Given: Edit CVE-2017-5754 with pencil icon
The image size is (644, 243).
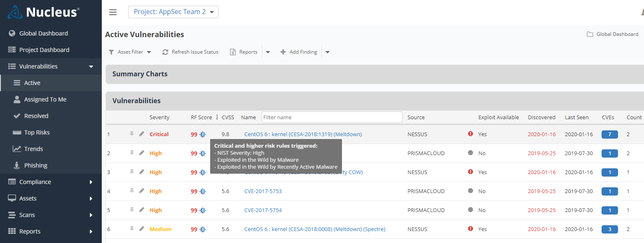Looking at the screenshot, I should [142, 210].
